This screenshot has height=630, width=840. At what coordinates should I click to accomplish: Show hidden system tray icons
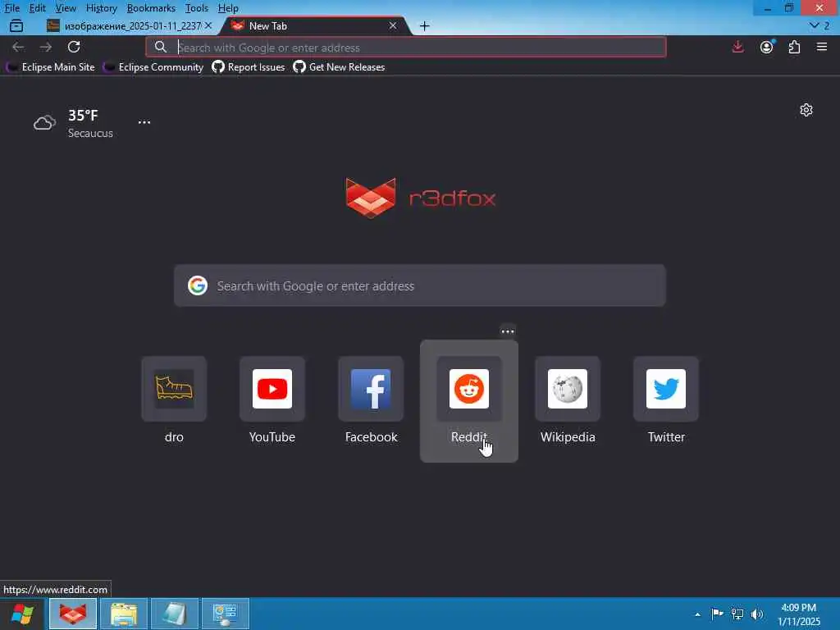(697, 614)
